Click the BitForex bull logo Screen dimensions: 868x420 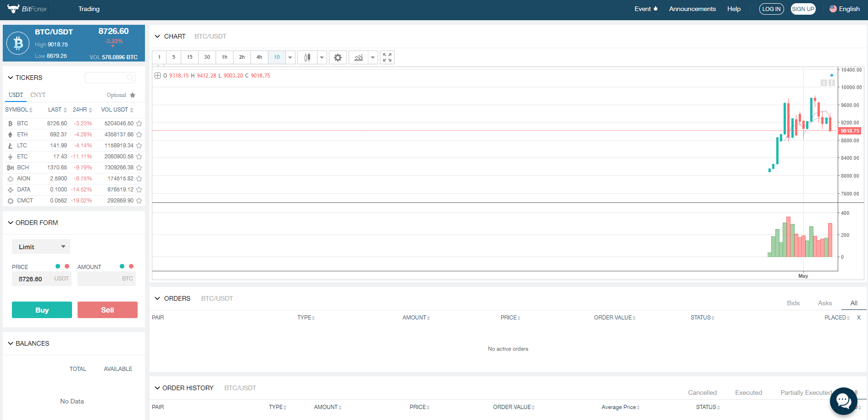(13, 8)
